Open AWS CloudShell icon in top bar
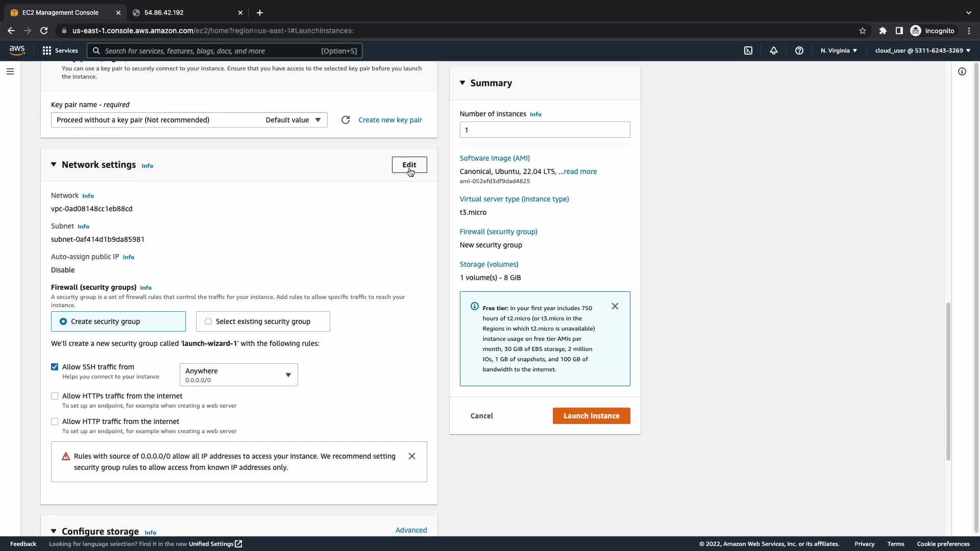This screenshot has width=980, height=551. coord(748,51)
